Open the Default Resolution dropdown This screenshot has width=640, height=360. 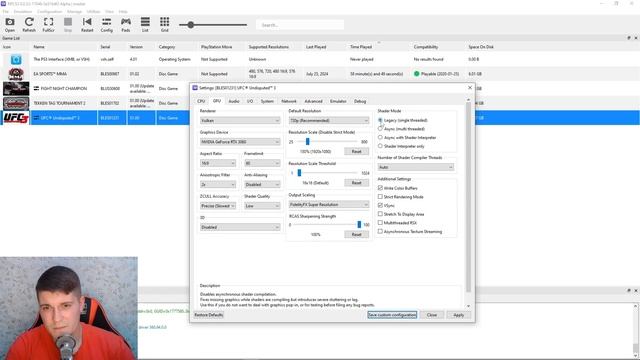point(329,120)
